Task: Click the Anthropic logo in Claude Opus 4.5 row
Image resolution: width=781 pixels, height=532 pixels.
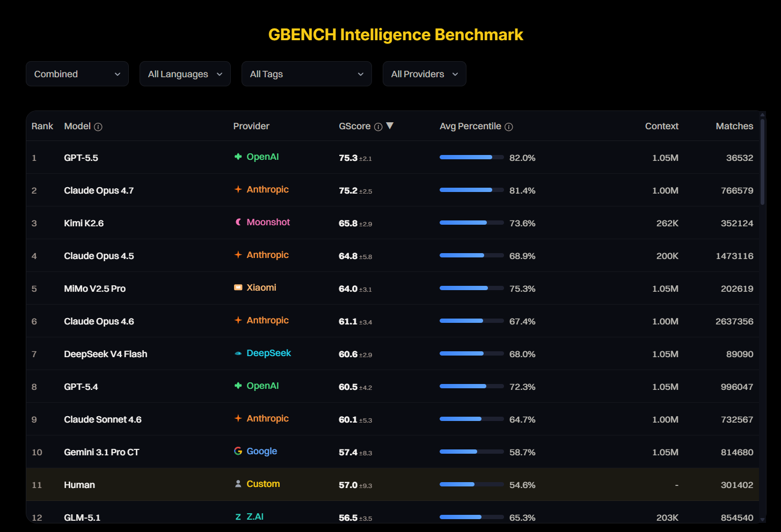Action: click(x=238, y=255)
